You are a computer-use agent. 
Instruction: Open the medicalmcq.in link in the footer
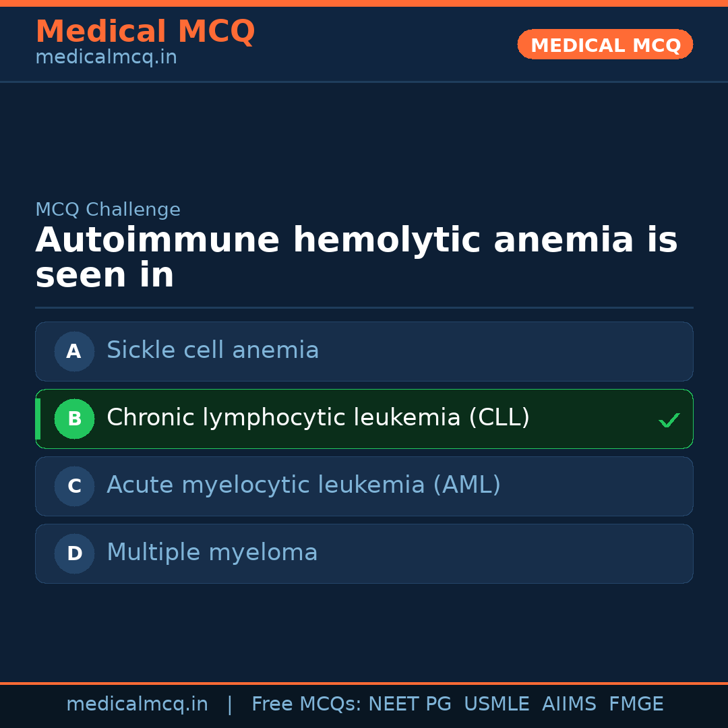coord(137,704)
